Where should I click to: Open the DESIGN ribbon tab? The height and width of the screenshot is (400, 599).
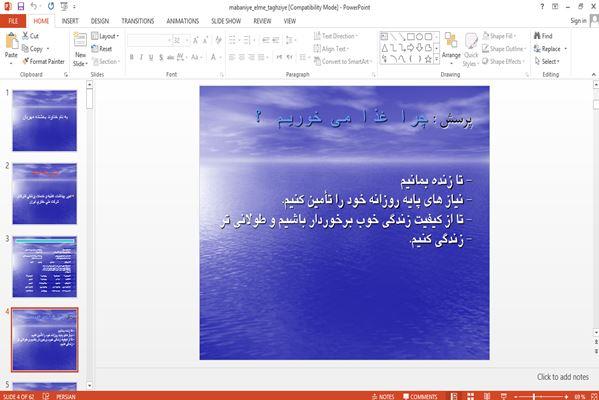click(x=100, y=21)
